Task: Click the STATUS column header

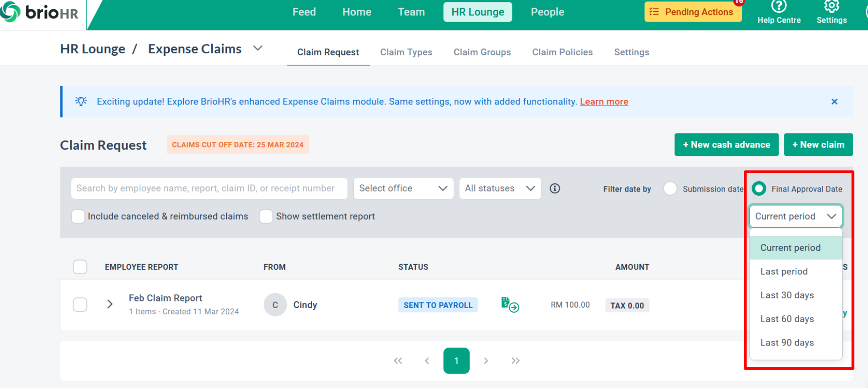Action: (413, 267)
